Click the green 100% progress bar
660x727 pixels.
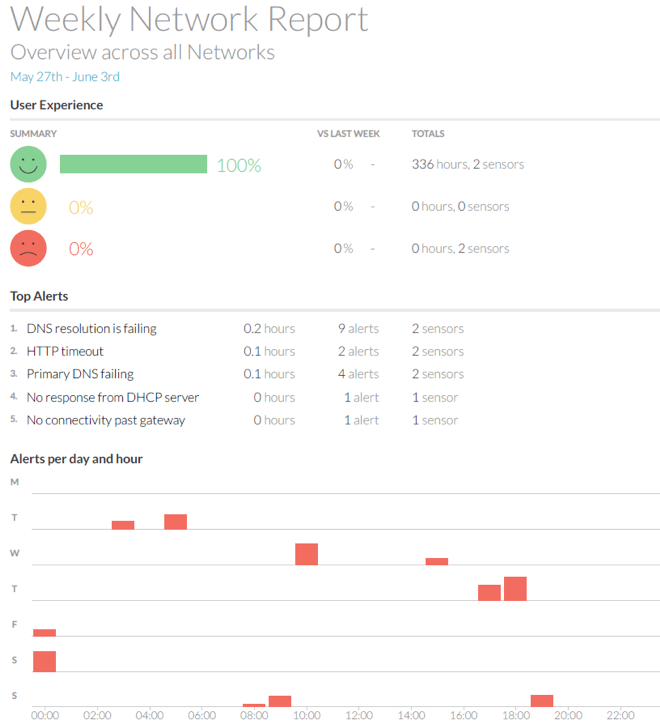pos(133,164)
